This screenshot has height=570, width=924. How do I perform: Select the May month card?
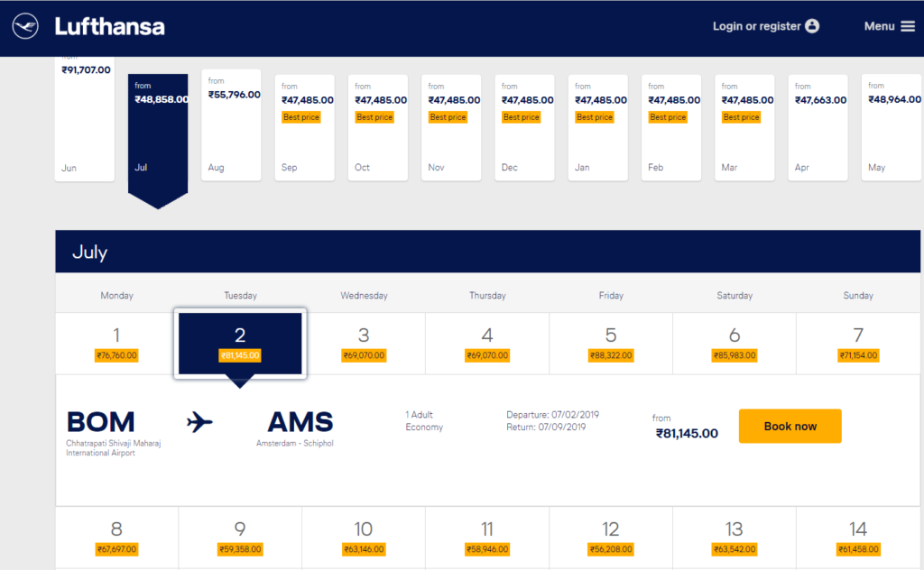click(x=892, y=128)
